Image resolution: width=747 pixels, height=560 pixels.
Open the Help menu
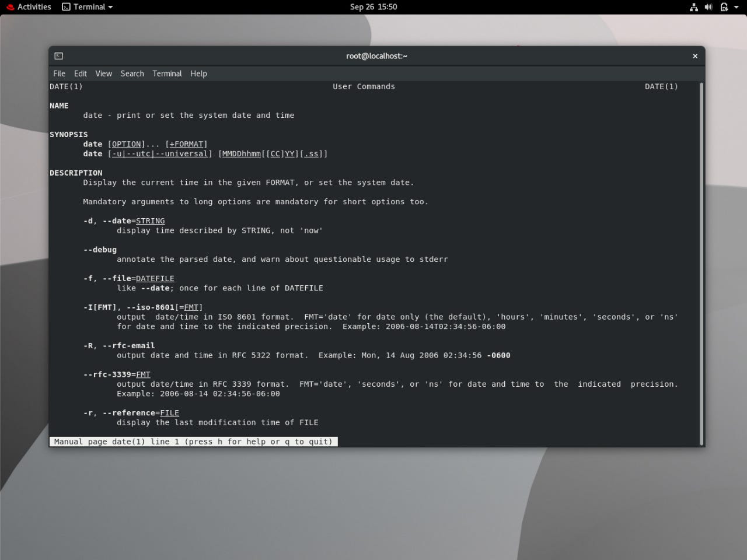pos(199,73)
